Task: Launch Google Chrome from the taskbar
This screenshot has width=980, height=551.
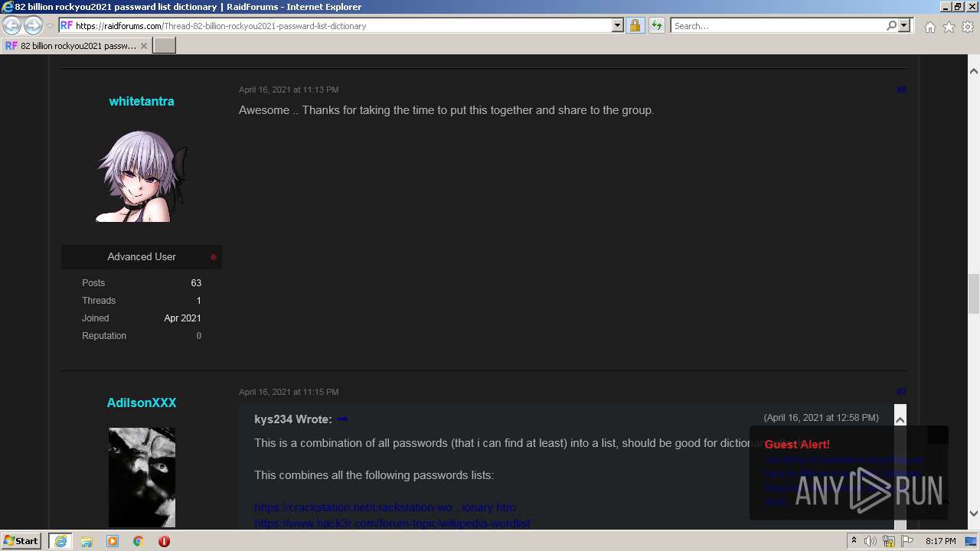Action: (138, 541)
